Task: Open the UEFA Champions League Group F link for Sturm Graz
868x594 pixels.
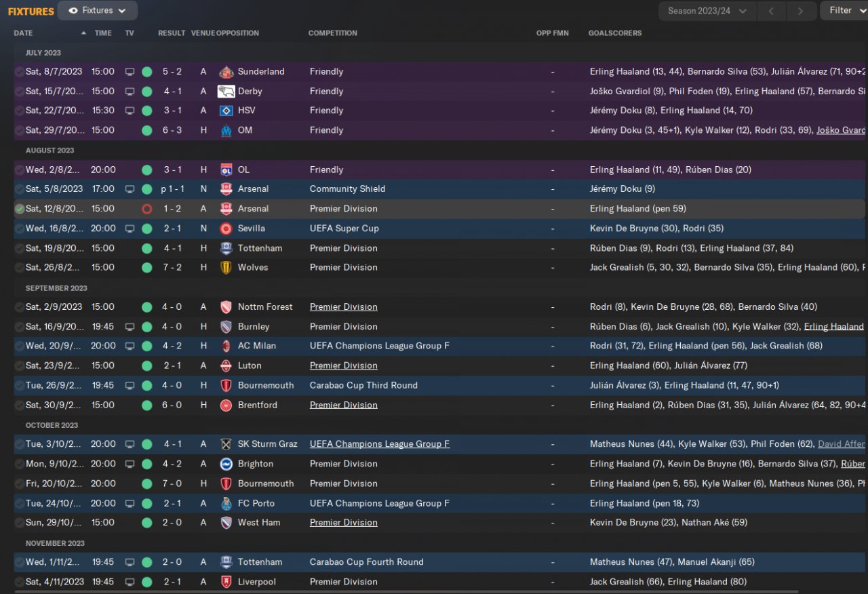Action: 379,444
